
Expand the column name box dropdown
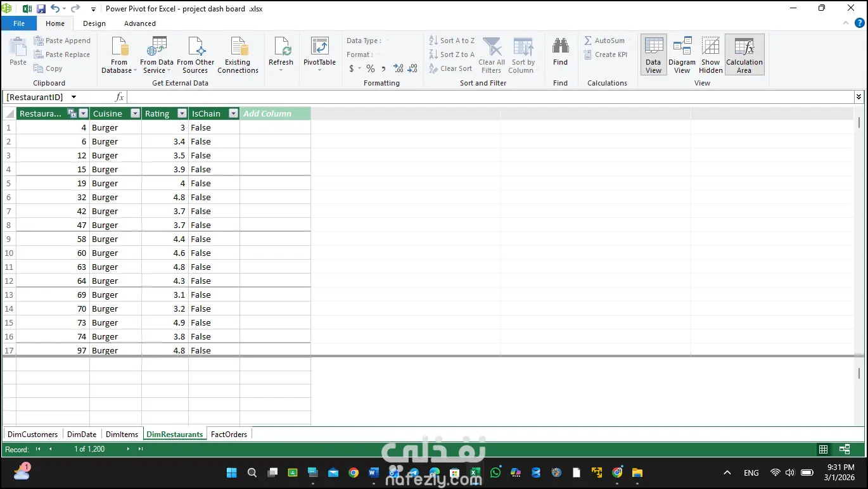coord(73,97)
